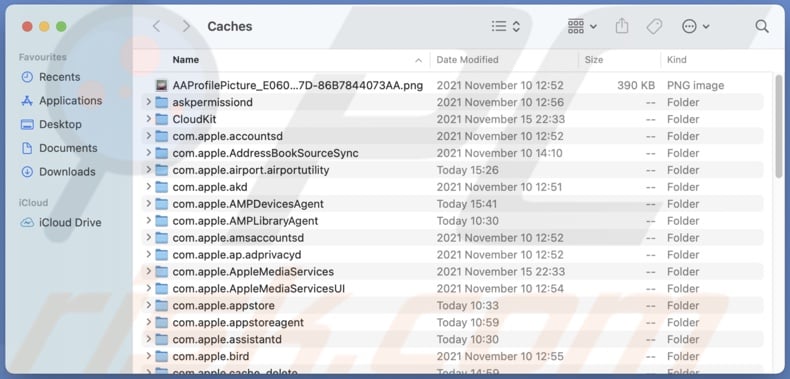The height and width of the screenshot is (379, 790).
Task: Expand the com.apple.AppleMediaServicesUI folder
Action: [x=148, y=289]
